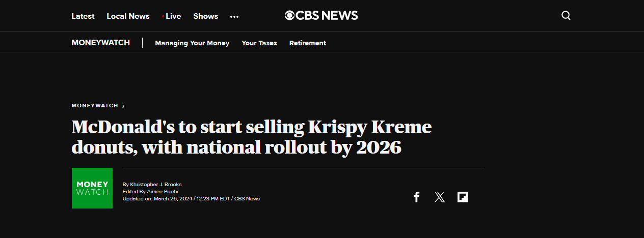Share article on X
This screenshot has height=238, width=644.
point(440,197)
